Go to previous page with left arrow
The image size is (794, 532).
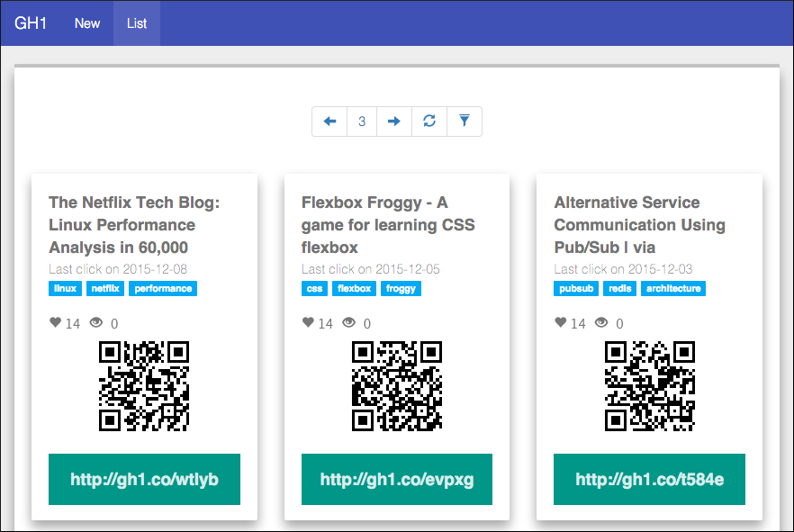click(x=329, y=122)
